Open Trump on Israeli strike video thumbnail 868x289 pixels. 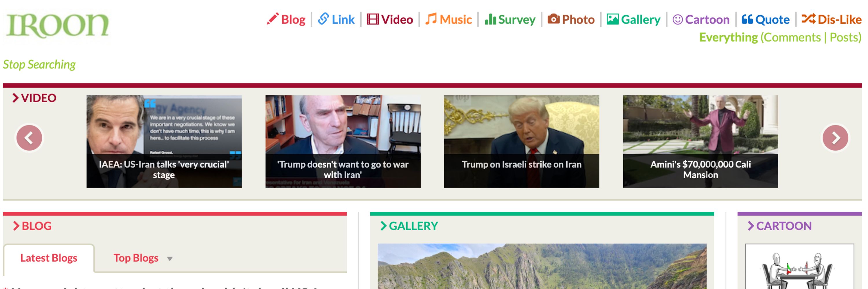[x=521, y=141]
